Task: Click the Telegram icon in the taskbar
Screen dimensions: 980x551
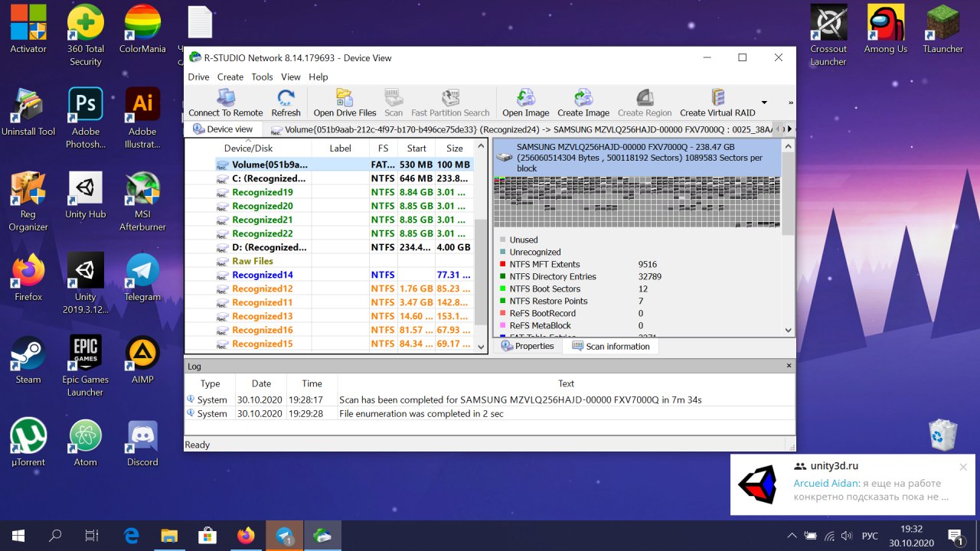Action: (x=285, y=536)
